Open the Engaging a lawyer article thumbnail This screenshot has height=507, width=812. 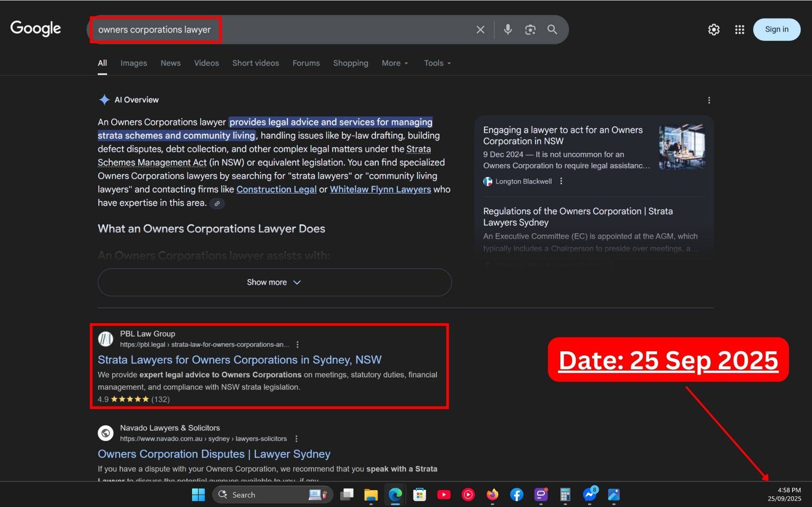(681, 147)
